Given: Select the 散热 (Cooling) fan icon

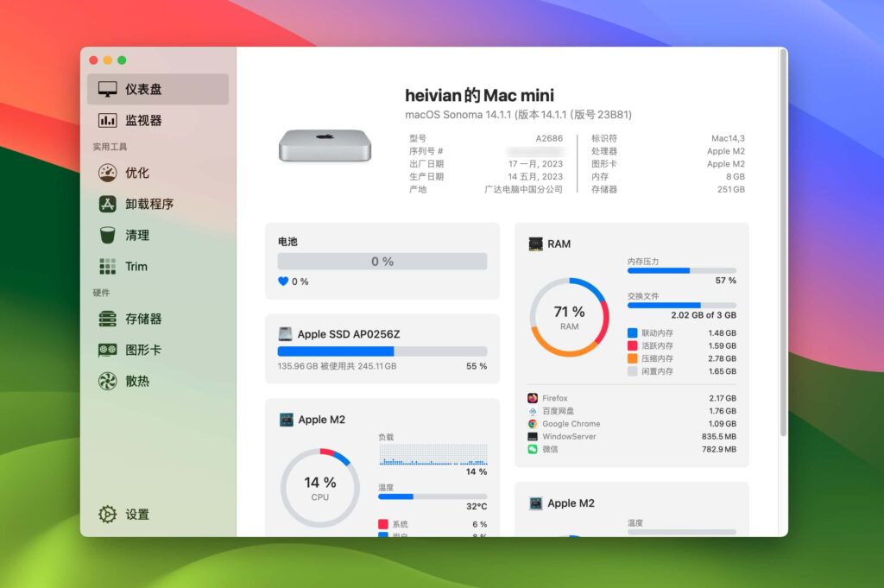Looking at the screenshot, I should click(x=108, y=381).
